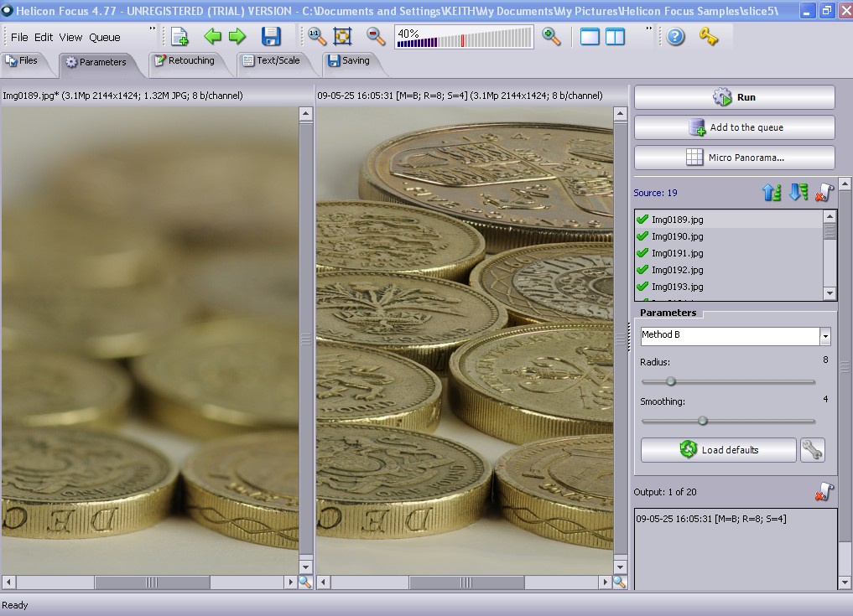Viewport: 853px width, 616px height.
Task: Click the golden key registration icon
Action: click(x=709, y=37)
